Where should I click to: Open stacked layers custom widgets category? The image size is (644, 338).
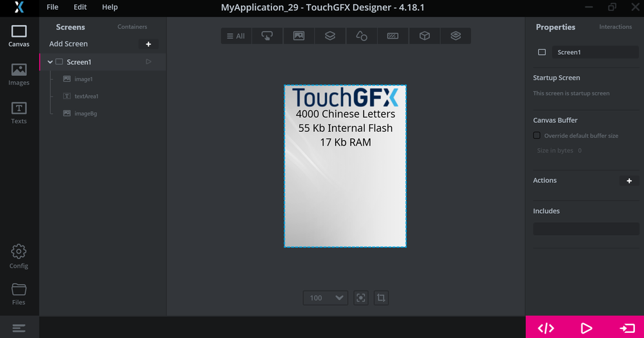(x=456, y=36)
